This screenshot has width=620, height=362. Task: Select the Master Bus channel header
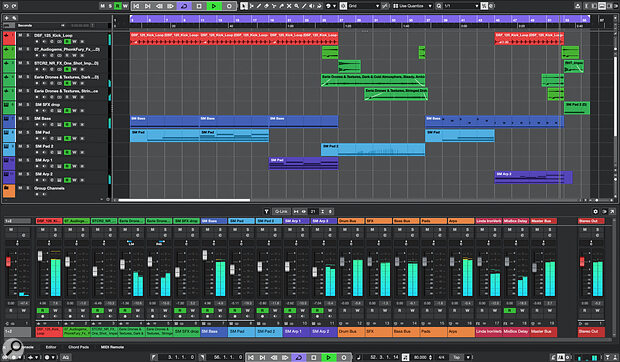tap(544, 221)
